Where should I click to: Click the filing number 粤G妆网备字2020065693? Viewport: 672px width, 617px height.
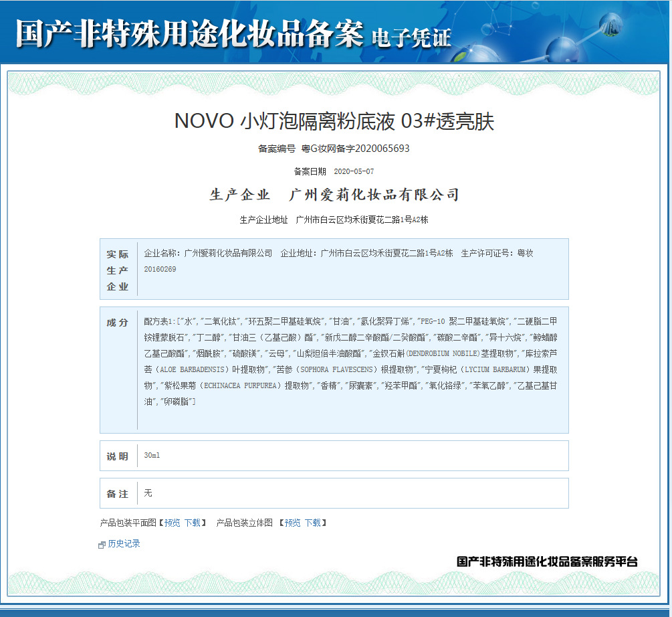(x=355, y=149)
